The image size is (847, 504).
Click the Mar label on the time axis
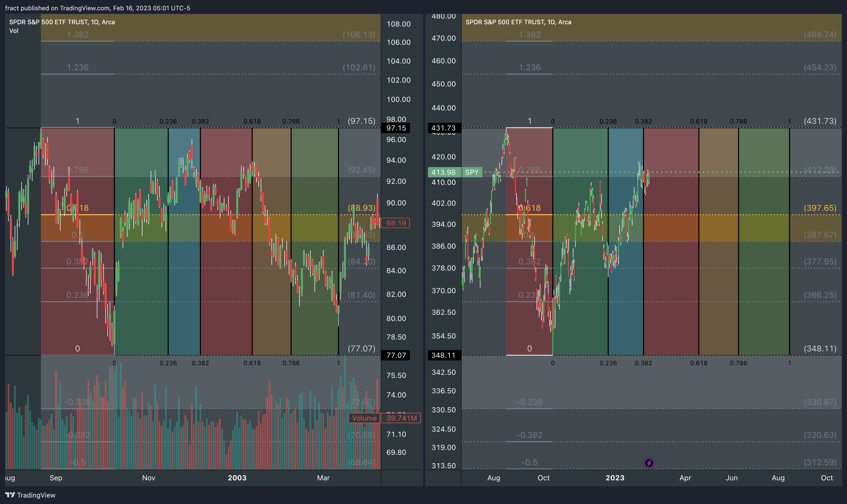(x=323, y=478)
